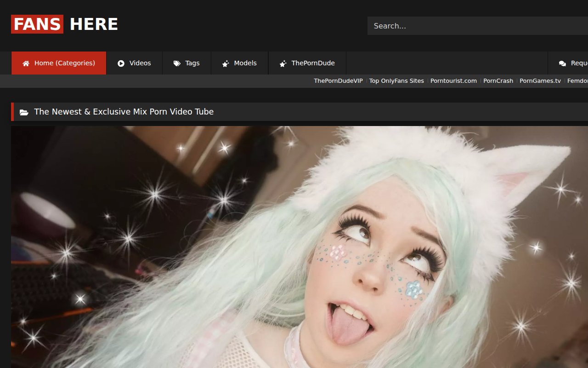Select the Home (Categories) tab
This screenshot has height=368, width=588.
(59, 63)
